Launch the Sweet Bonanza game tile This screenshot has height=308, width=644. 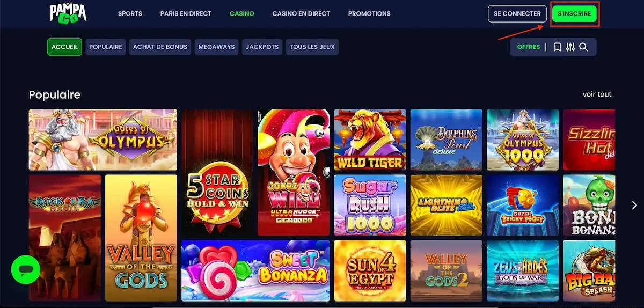[x=255, y=271]
